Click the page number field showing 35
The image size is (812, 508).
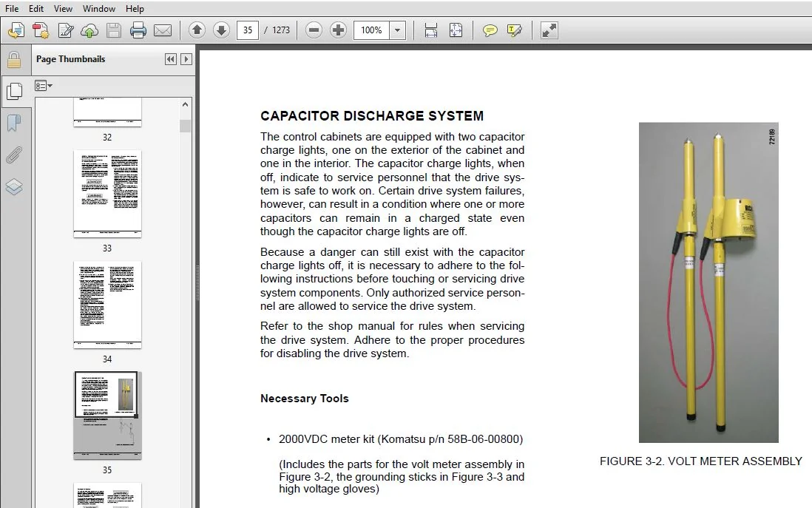click(x=248, y=30)
